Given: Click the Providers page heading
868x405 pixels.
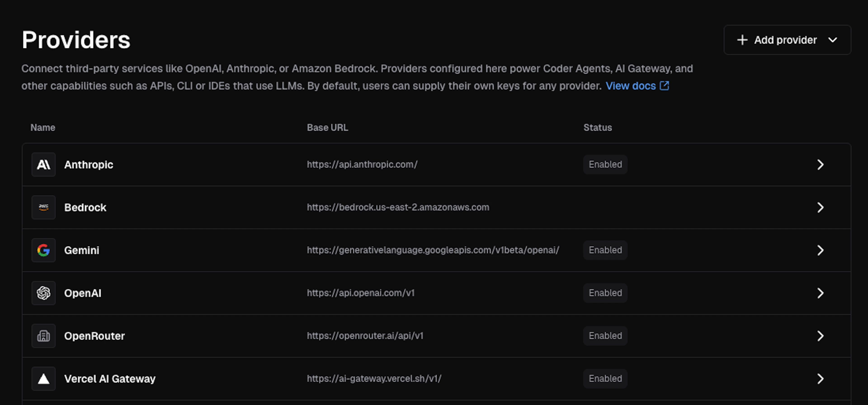Looking at the screenshot, I should pyautogui.click(x=76, y=40).
